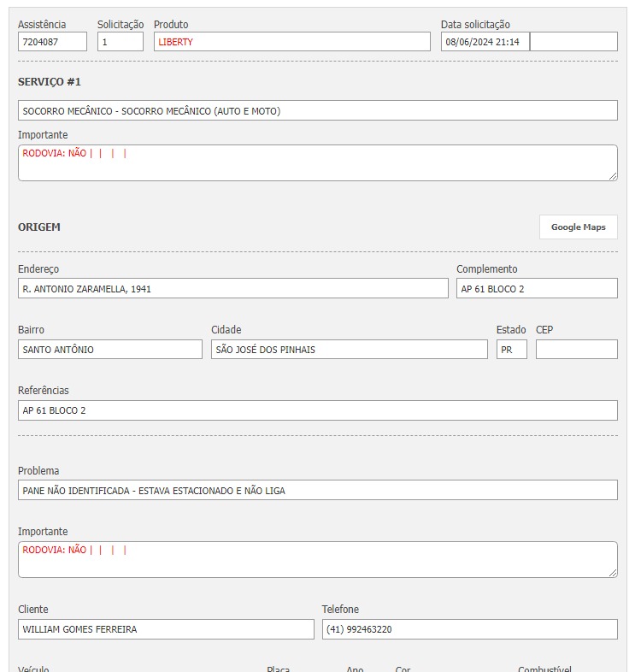The image size is (641, 672).
Task: Select the Bairro field with SANTO ANTÔNIO
Action: point(110,350)
